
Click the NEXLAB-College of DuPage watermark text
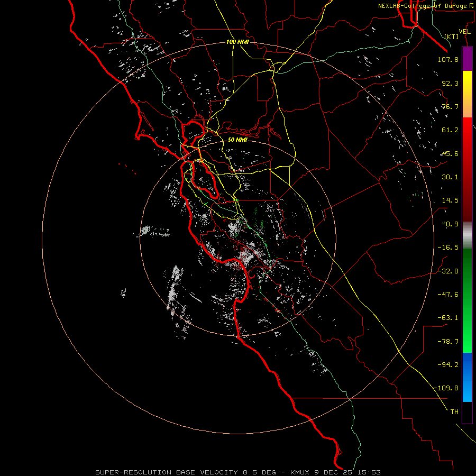[x=426, y=6]
